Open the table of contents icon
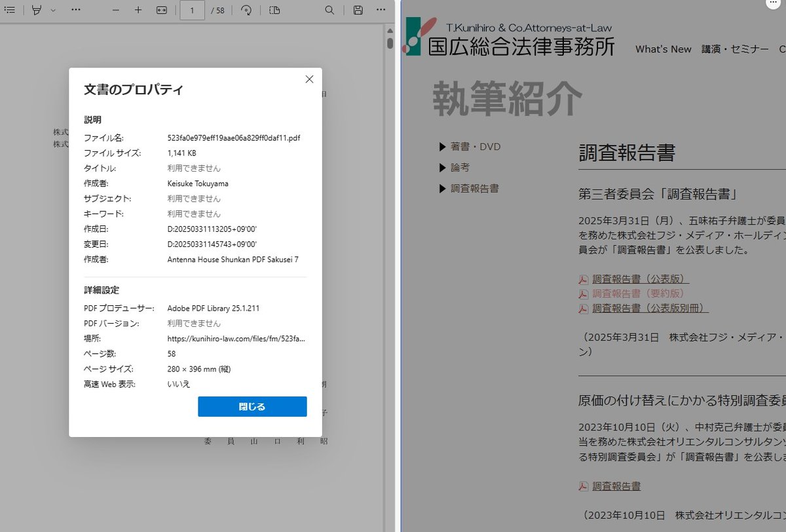786x532 pixels. point(9,10)
